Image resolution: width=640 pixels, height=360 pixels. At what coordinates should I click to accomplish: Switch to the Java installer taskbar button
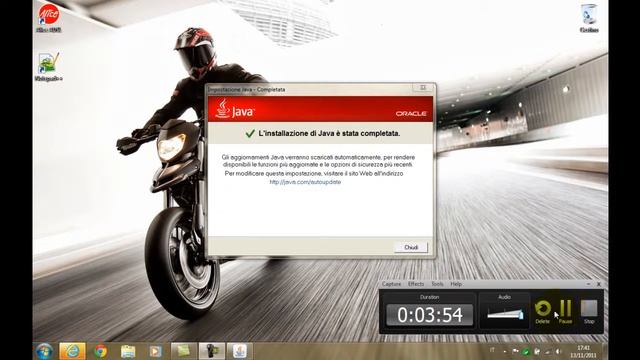240,351
